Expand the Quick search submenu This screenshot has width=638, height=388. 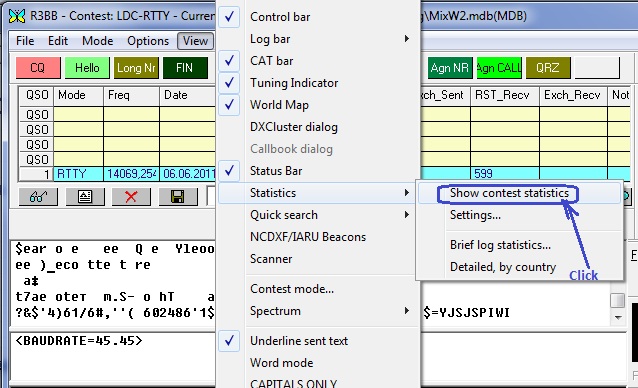(x=318, y=215)
